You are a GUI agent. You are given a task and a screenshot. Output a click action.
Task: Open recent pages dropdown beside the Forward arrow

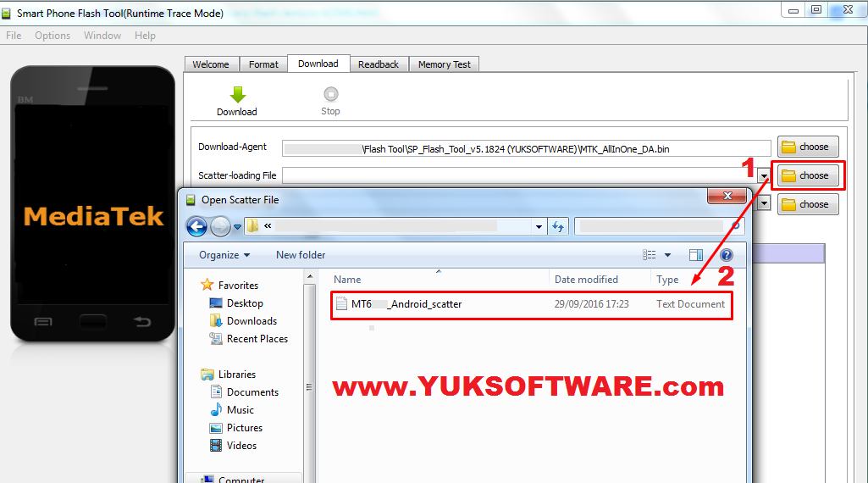pos(237,226)
